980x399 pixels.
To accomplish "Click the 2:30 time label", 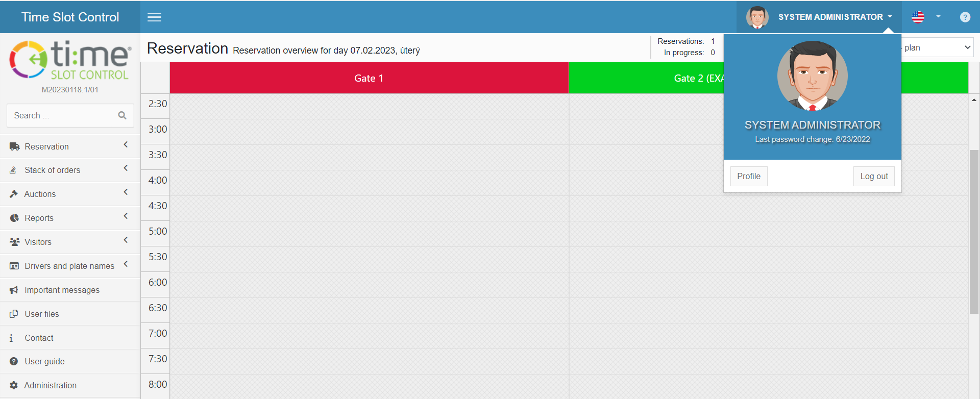I will 158,104.
